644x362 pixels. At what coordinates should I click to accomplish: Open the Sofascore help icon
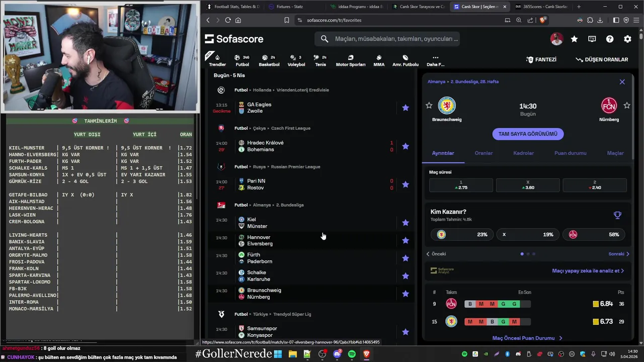(x=610, y=39)
